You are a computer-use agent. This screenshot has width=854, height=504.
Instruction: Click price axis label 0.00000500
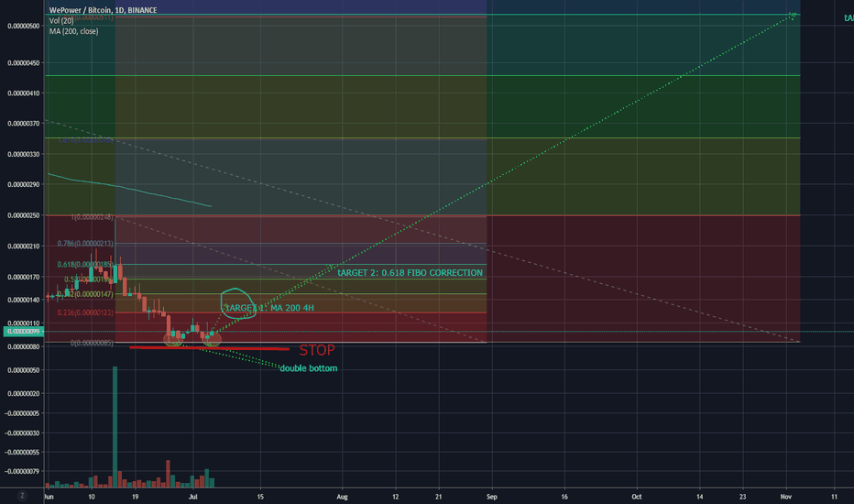point(24,26)
